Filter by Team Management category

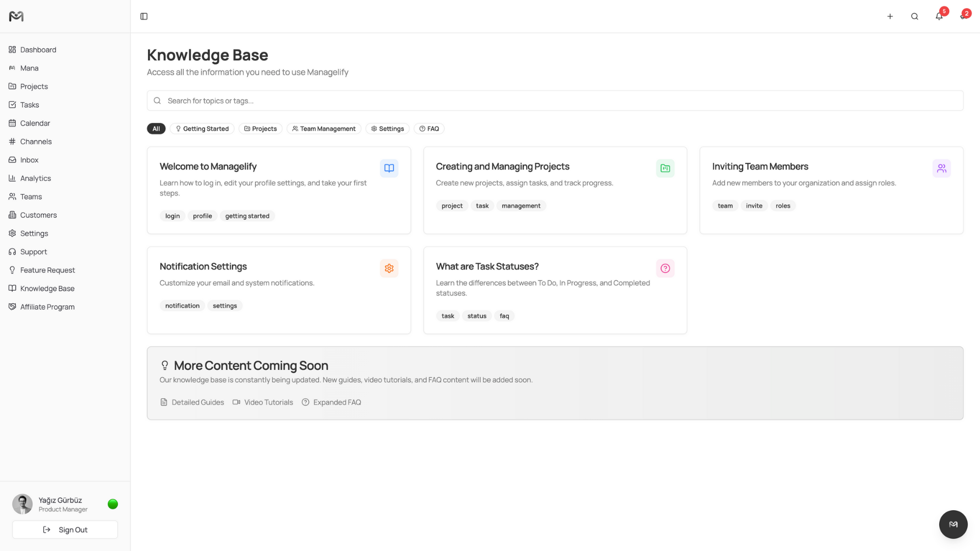coord(324,129)
